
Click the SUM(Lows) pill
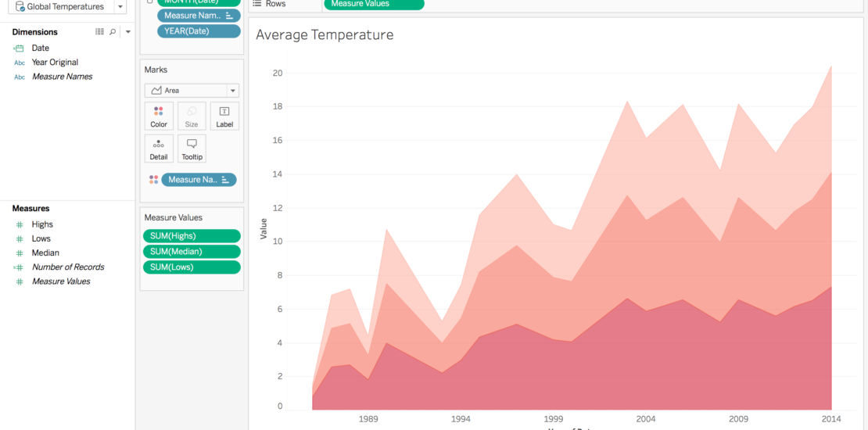(192, 267)
